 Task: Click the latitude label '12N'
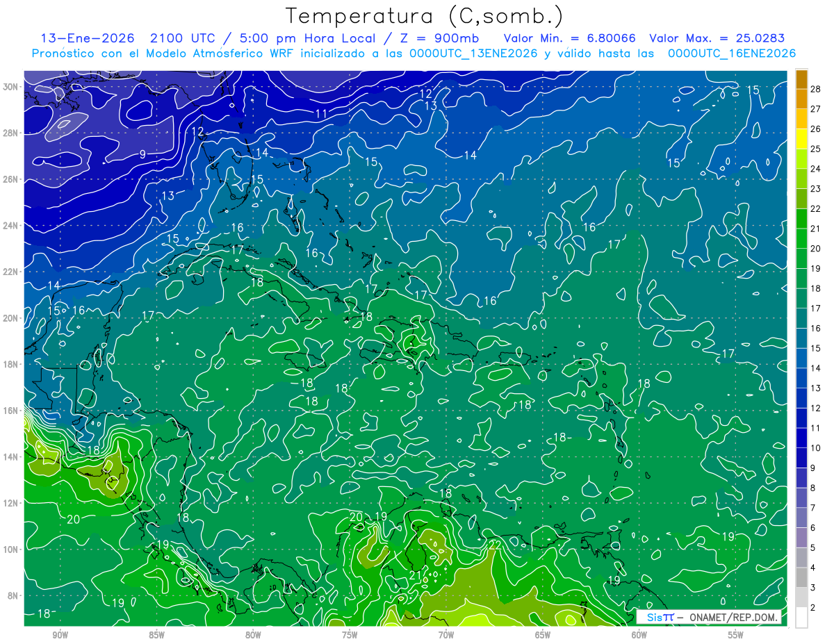click(x=10, y=503)
